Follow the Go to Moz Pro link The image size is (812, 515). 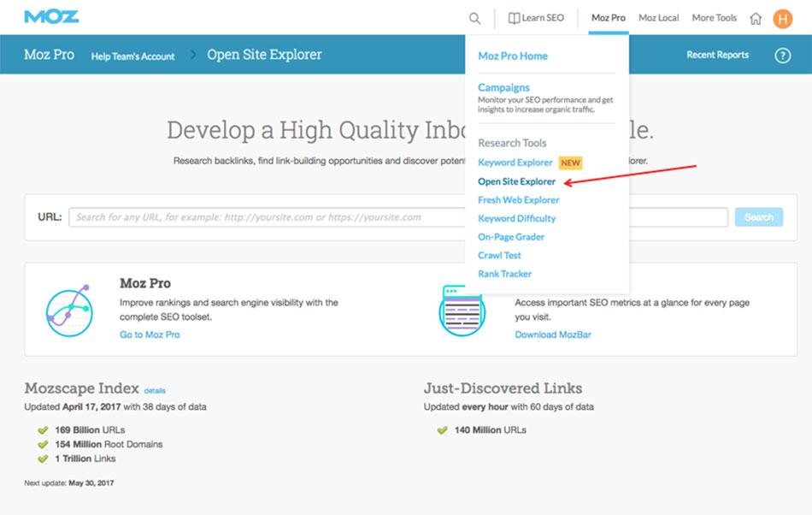(150, 334)
